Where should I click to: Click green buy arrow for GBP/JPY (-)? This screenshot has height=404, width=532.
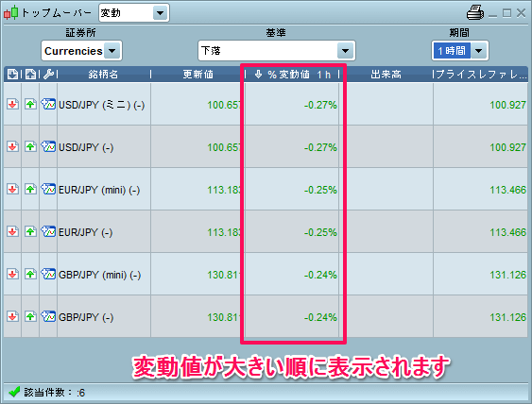(30, 317)
